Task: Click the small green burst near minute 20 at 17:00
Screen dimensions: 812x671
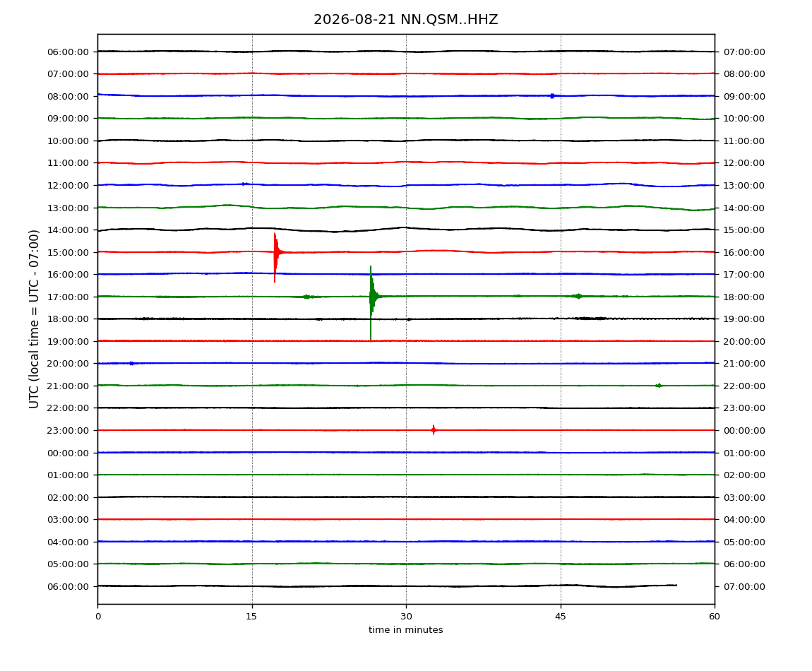Action: [x=308, y=297]
